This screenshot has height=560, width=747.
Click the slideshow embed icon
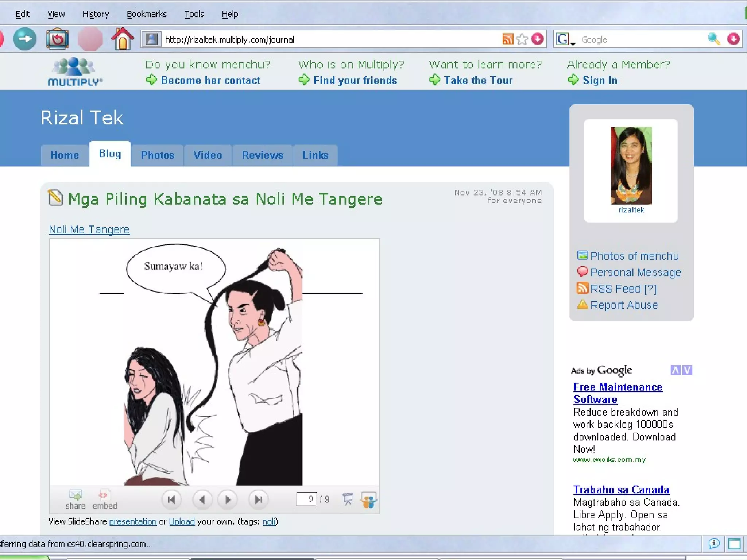(x=103, y=495)
